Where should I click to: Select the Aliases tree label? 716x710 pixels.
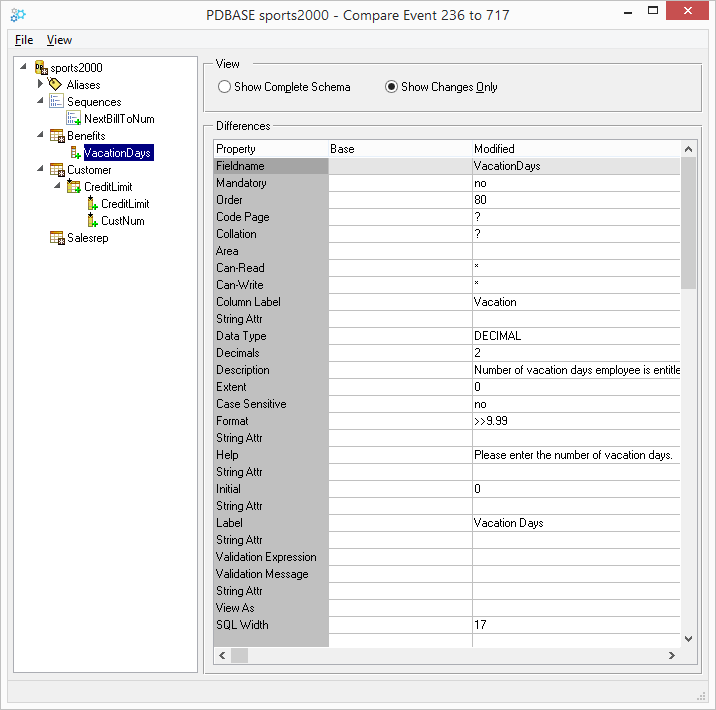tap(84, 85)
